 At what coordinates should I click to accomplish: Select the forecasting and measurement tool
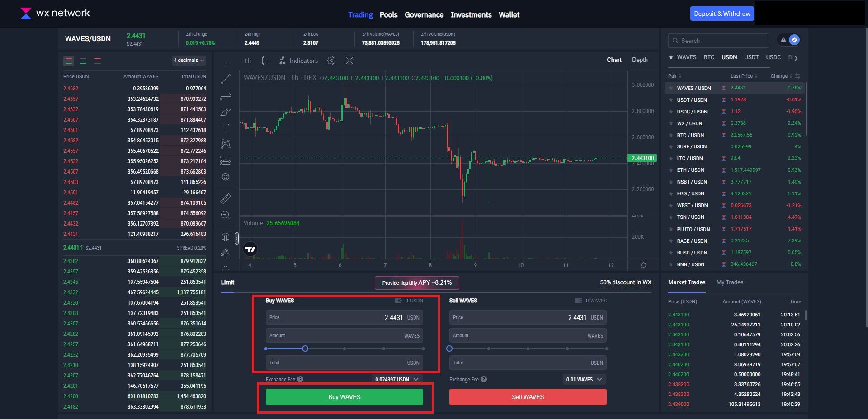[226, 160]
